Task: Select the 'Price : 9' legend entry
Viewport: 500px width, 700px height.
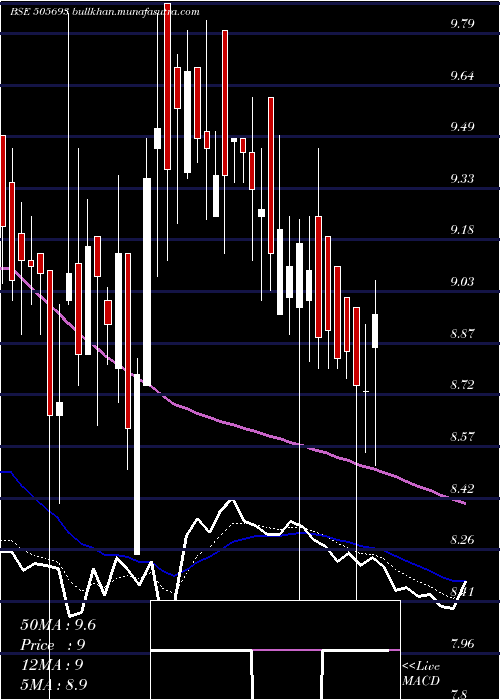Action: point(53,645)
